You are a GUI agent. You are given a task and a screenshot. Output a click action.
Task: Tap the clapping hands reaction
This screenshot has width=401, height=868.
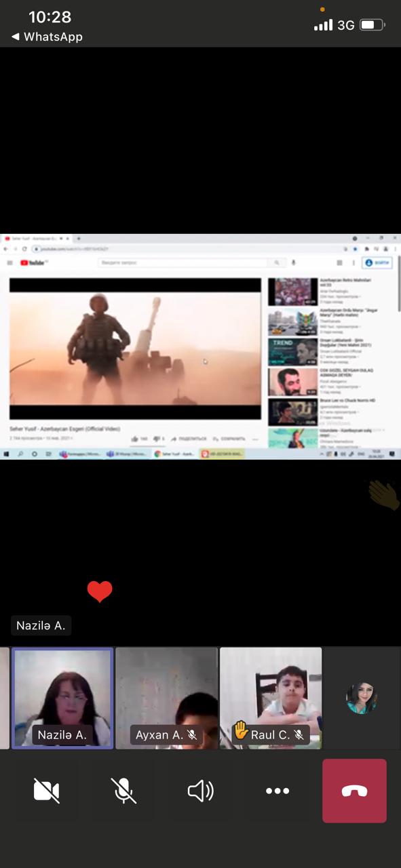tap(385, 494)
